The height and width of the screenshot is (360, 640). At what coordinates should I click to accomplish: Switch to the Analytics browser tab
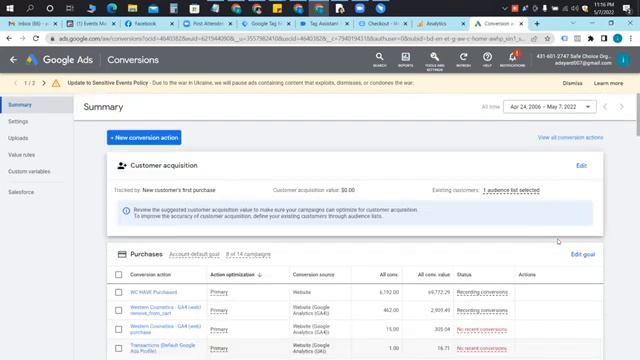(x=440, y=24)
